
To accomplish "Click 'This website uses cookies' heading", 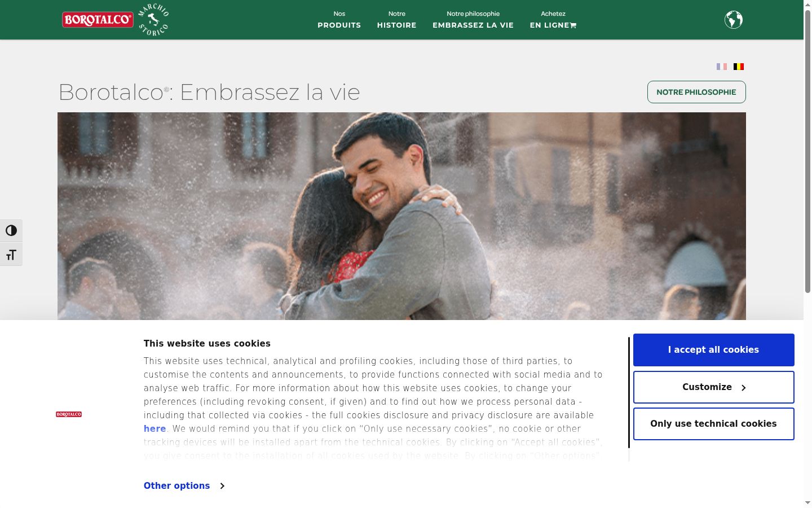I will point(207,343).
